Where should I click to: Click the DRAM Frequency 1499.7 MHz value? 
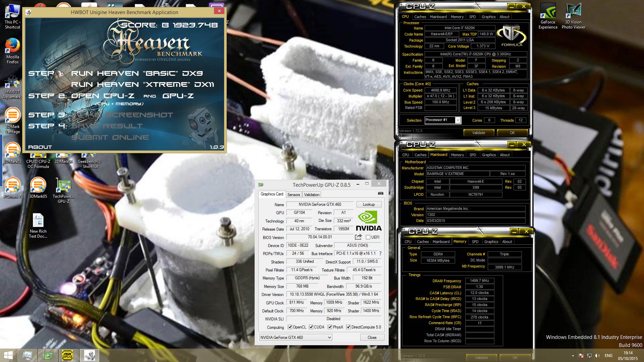click(x=479, y=281)
